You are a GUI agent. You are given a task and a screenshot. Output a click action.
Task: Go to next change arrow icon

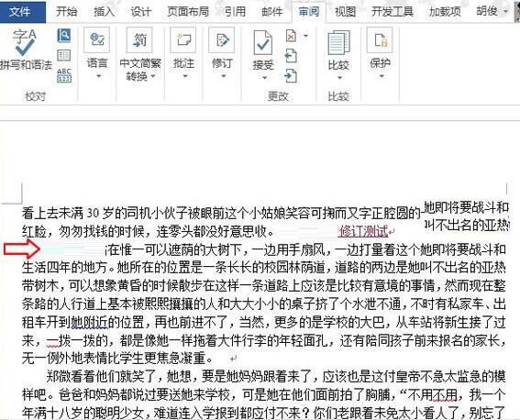[x=291, y=75]
